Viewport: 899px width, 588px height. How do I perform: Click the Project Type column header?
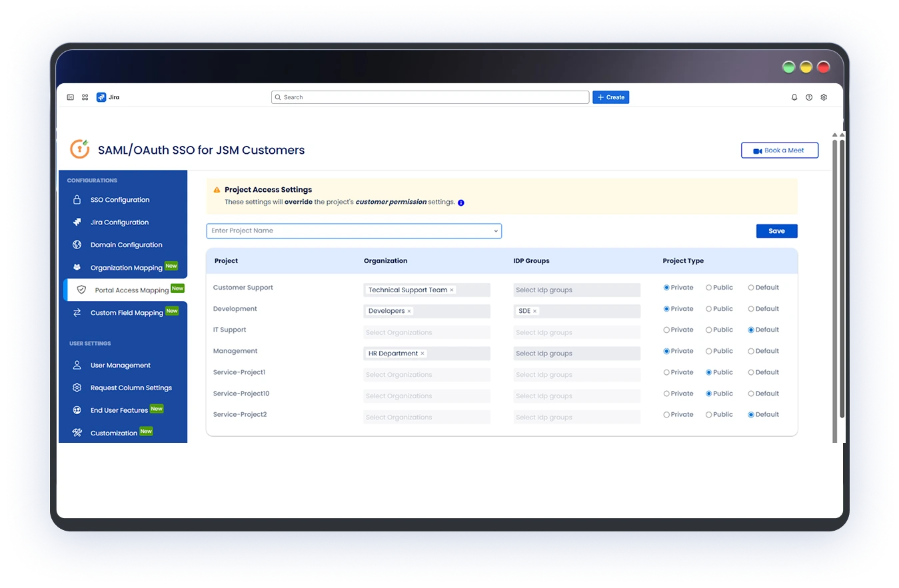[x=683, y=261]
